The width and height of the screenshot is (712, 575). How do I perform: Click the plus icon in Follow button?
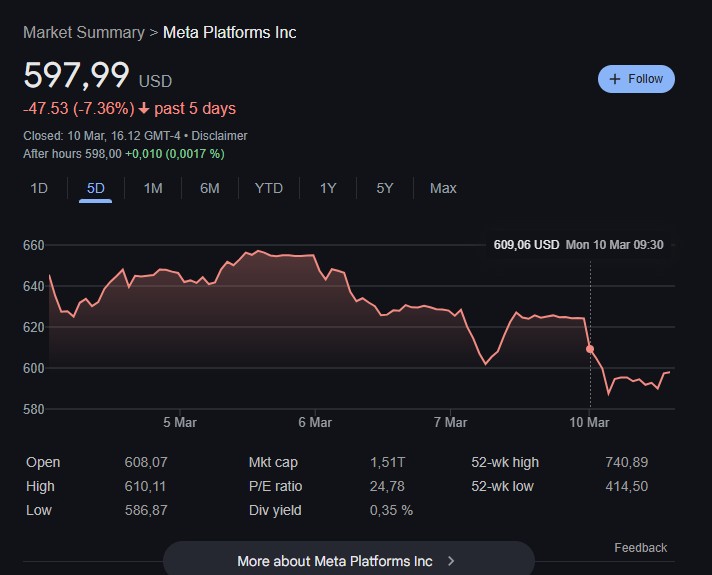click(614, 79)
